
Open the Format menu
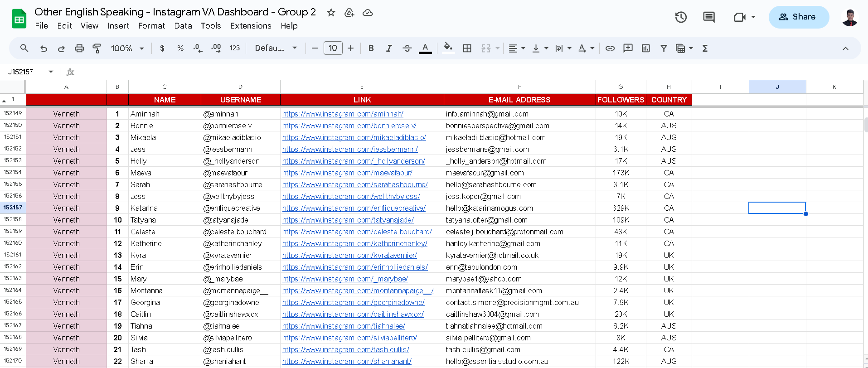pos(152,26)
